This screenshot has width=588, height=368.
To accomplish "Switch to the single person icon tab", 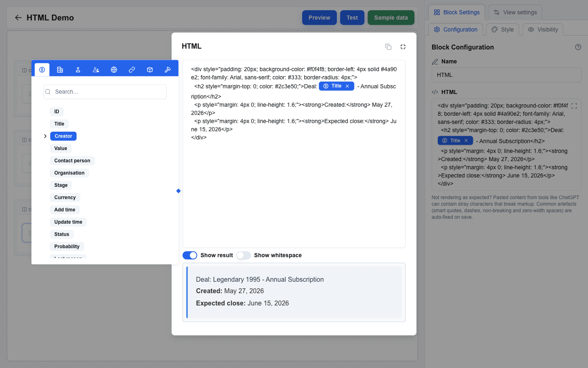I will point(78,70).
